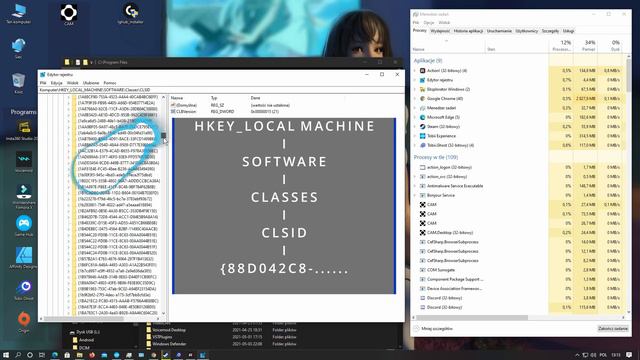Select the Tobii Experience process icon
This screenshot has width=640, height=360.
(422, 136)
